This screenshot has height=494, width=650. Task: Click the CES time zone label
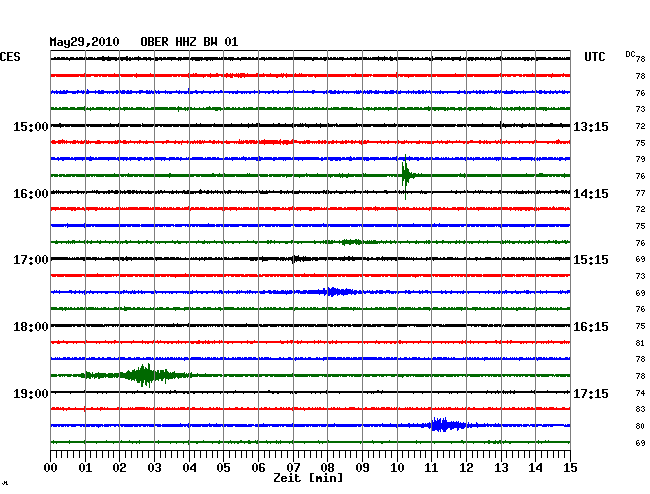pos(10,57)
